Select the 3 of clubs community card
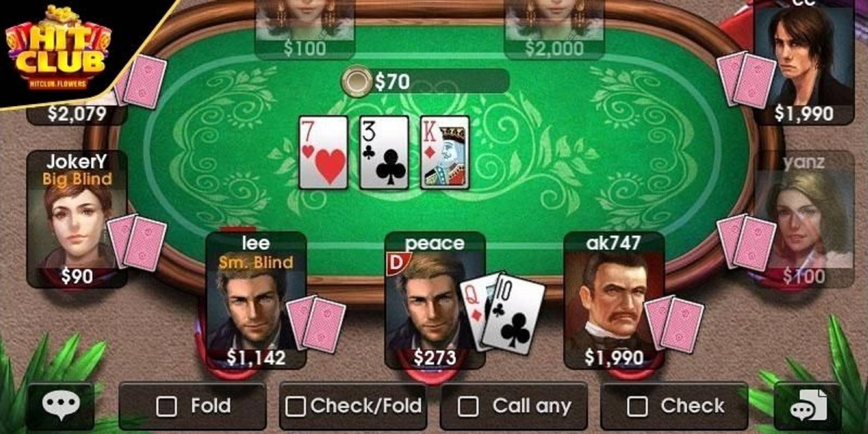 tap(384, 152)
